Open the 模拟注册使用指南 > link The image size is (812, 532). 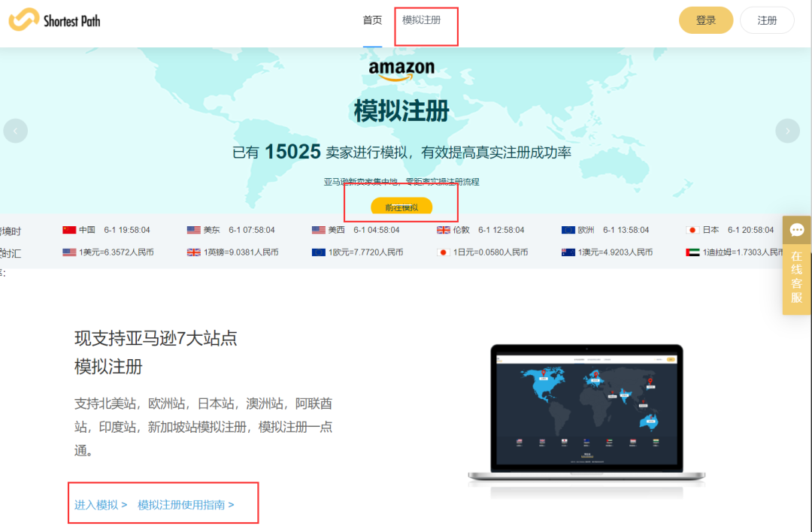pyautogui.click(x=186, y=504)
